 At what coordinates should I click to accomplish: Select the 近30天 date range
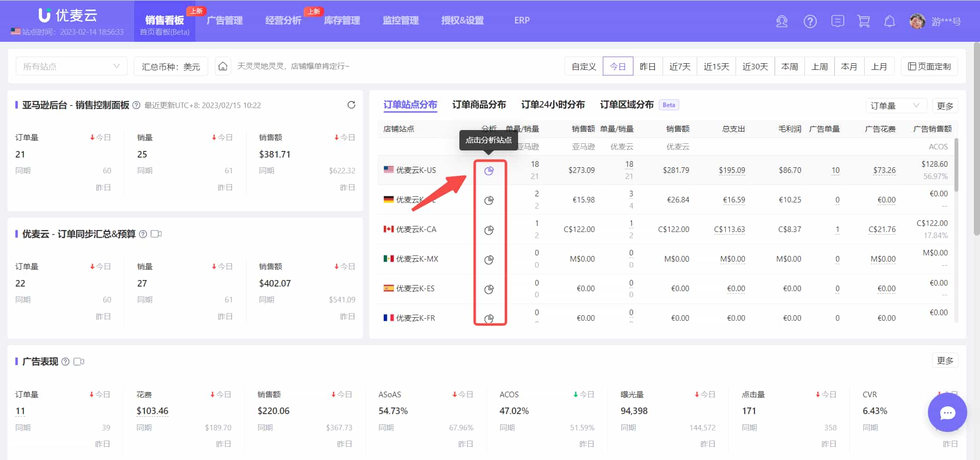click(x=755, y=66)
